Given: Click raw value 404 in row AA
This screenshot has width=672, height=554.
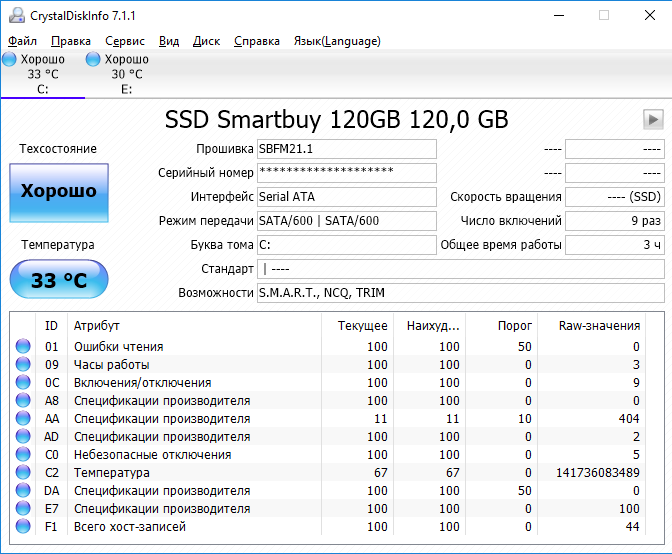Looking at the screenshot, I should [629, 419].
